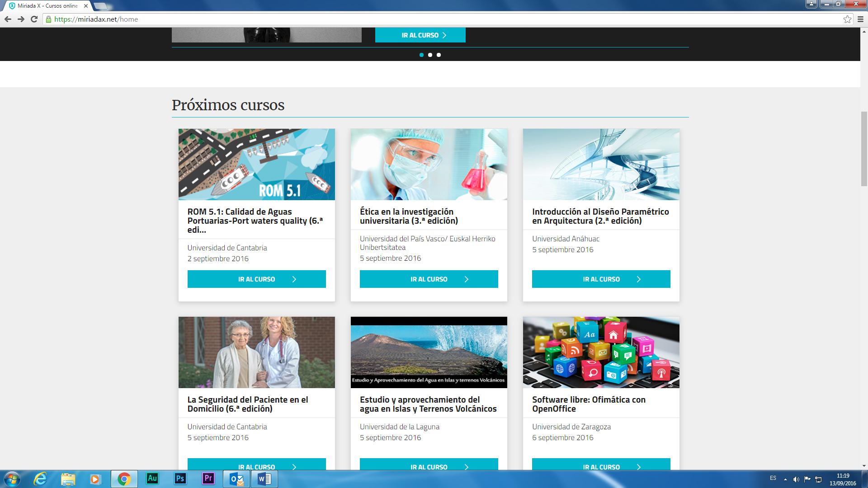Open Adobe Audition from the taskbar

pyautogui.click(x=152, y=479)
